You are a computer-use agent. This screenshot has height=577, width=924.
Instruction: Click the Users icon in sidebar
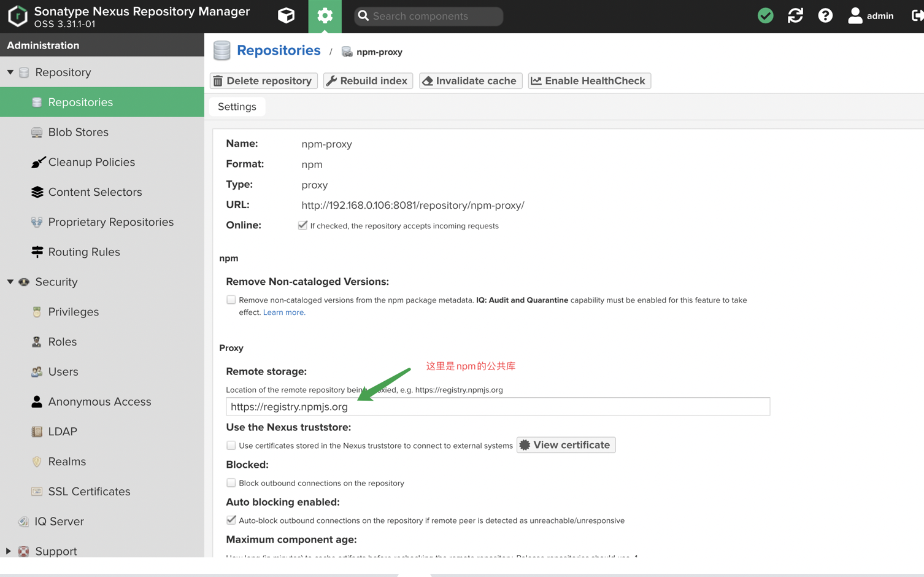[37, 372]
